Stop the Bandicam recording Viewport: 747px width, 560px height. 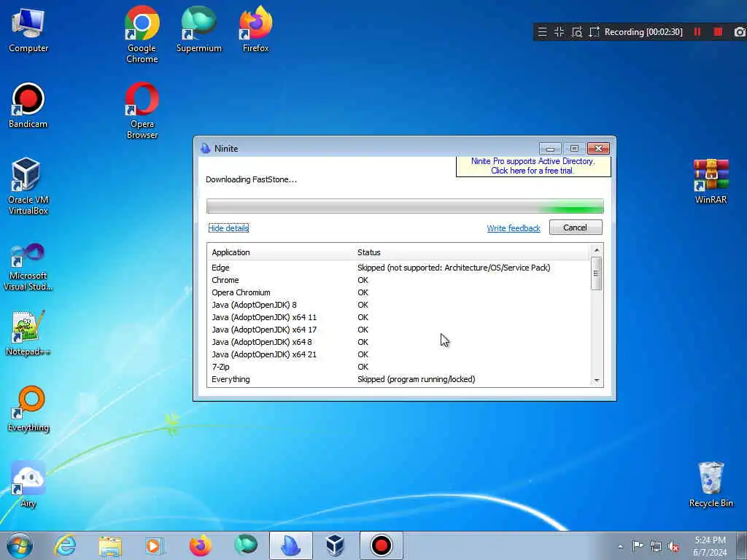click(718, 32)
